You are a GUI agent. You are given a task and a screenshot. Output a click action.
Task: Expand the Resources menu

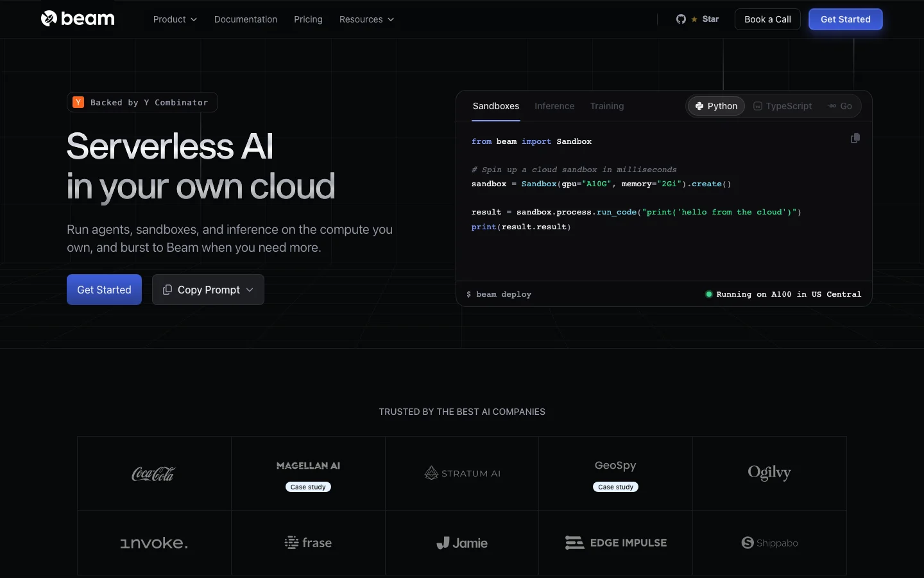pos(366,19)
